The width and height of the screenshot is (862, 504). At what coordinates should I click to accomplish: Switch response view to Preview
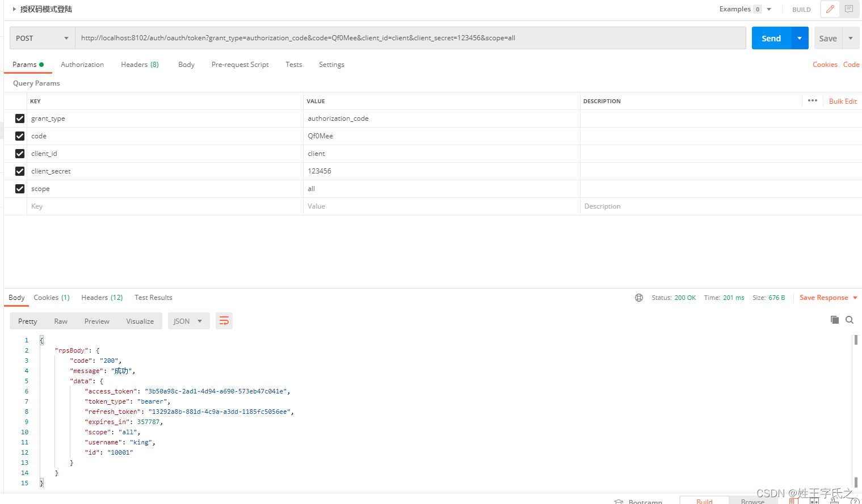97,321
